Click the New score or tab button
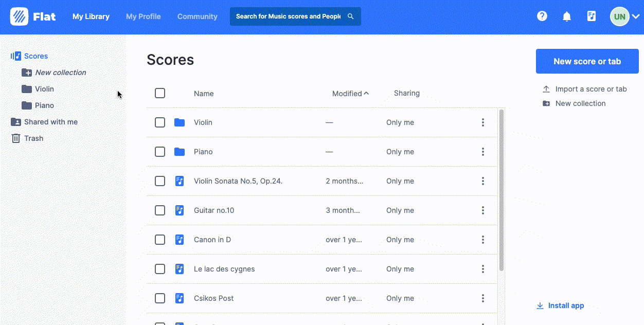The image size is (644, 325). [587, 61]
